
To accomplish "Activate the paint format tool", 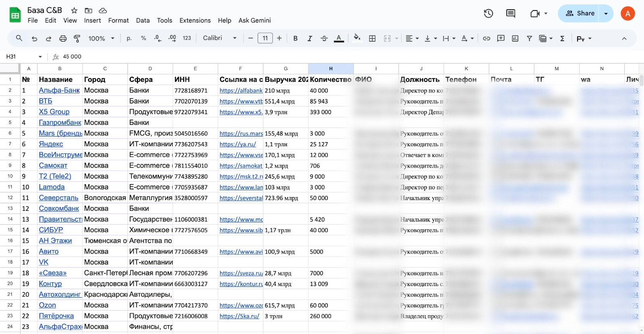I will click(77, 38).
